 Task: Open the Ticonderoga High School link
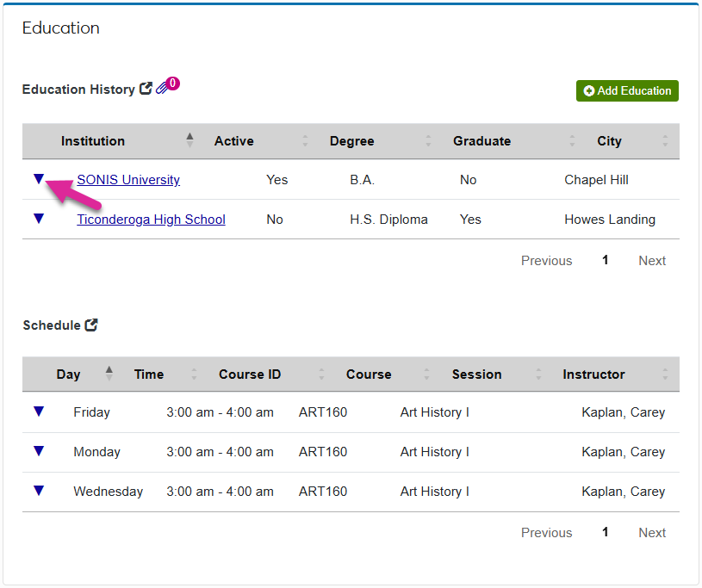[151, 220]
